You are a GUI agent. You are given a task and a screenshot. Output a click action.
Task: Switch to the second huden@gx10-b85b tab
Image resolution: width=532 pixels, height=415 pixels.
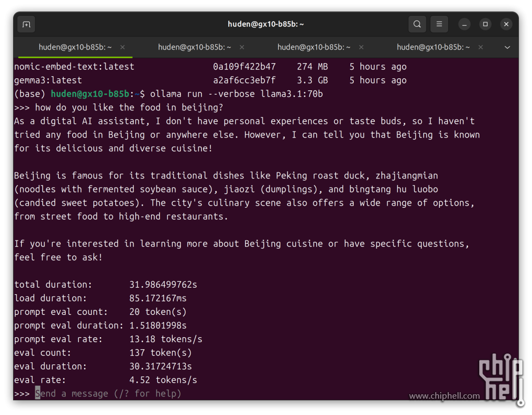tap(194, 47)
